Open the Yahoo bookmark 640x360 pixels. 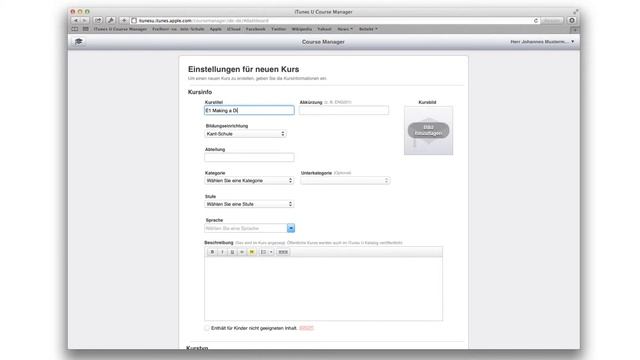coord(324,29)
